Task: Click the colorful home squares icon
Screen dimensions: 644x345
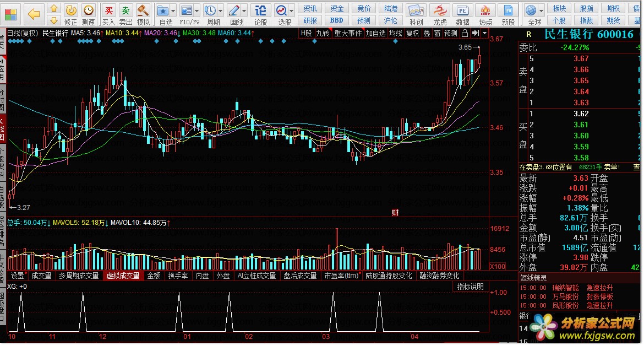Action: [10, 14]
